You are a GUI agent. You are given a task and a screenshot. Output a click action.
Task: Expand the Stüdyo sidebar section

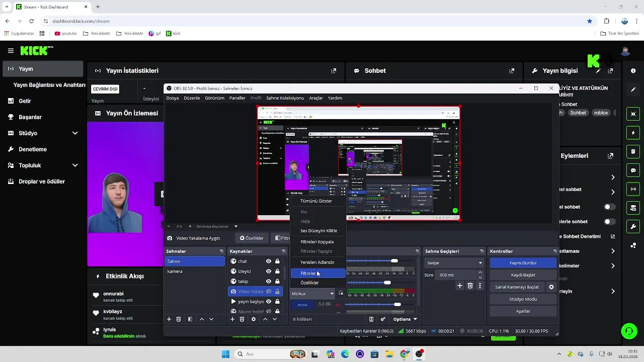pos(75,133)
